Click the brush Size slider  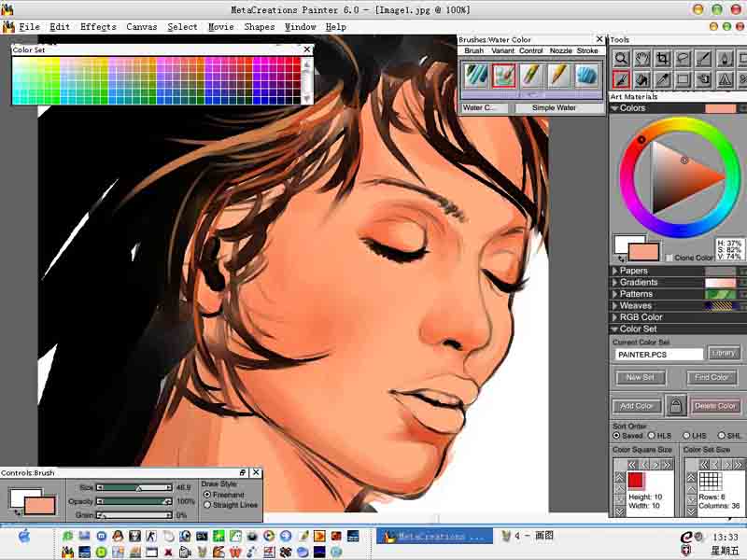click(134, 487)
